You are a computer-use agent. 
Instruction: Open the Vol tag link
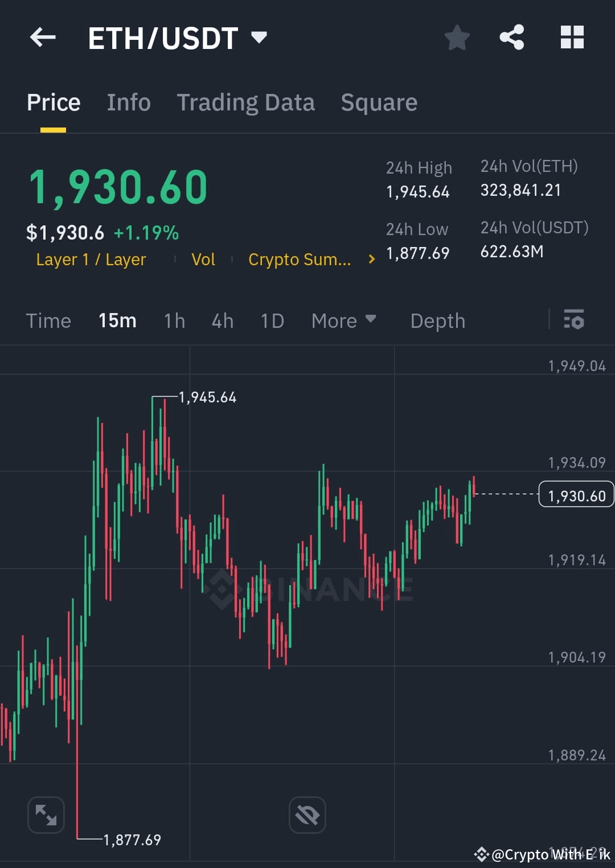203,259
